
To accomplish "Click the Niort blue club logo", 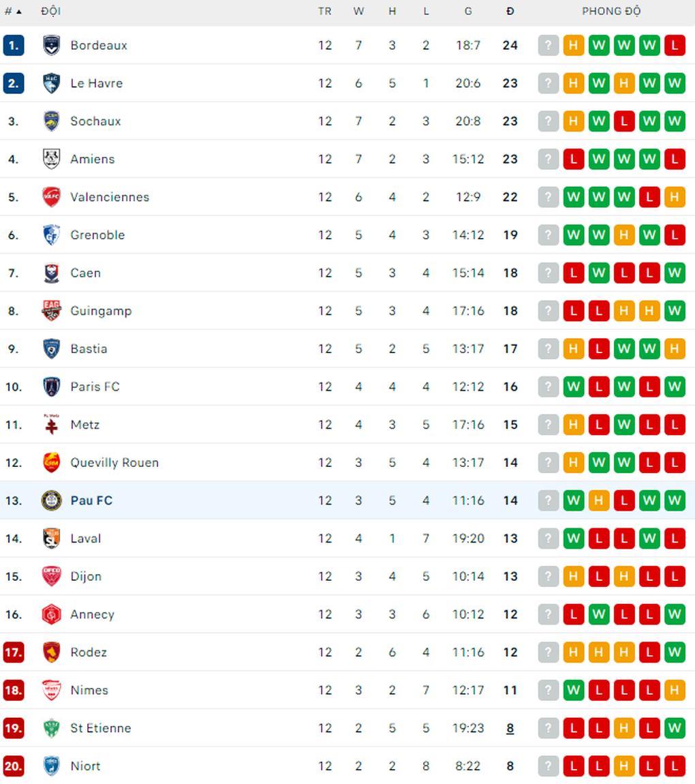I will point(51,766).
